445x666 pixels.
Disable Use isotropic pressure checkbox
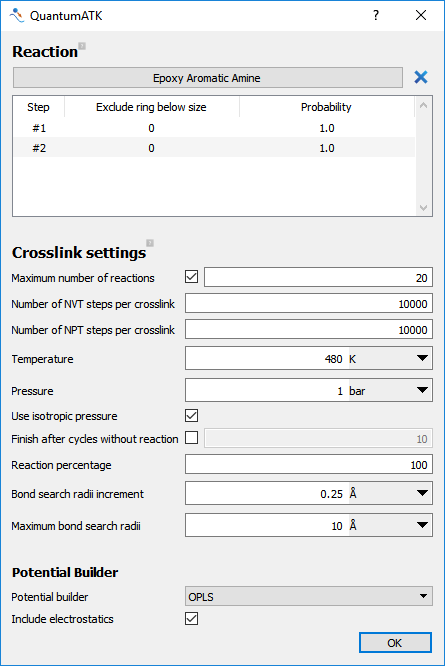click(x=192, y=415)
